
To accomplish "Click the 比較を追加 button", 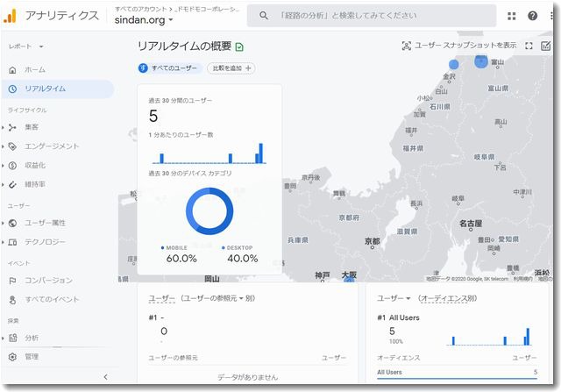I will pos(231,68).
